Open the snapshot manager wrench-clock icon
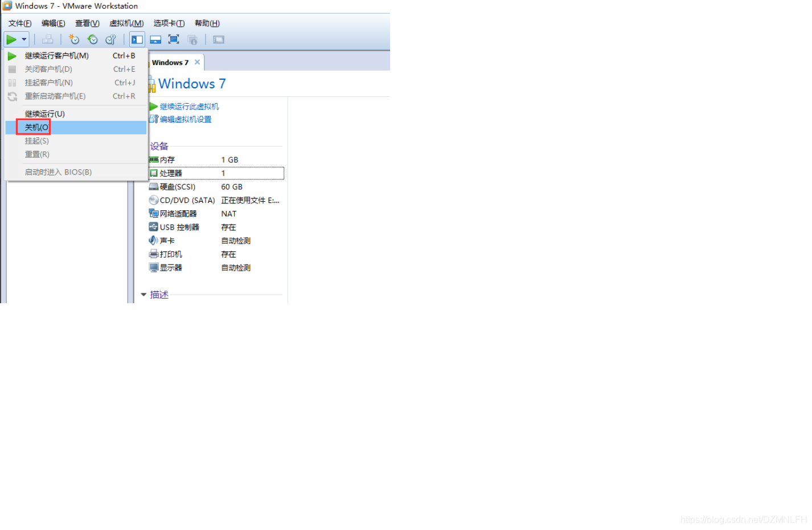This screenshot has width=812, height=530. [x=111, y=39]
